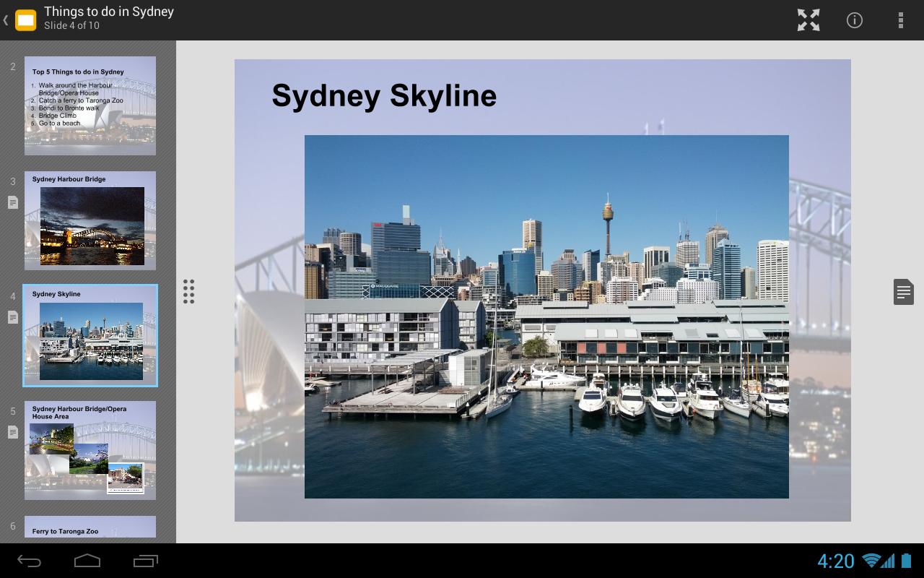Open Android recent apps button

click(145, 561)
